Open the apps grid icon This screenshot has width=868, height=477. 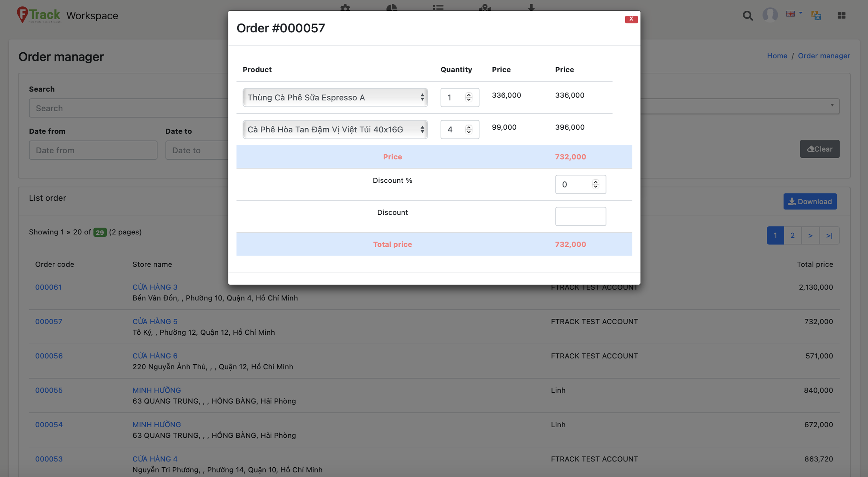tap(841, 16)
